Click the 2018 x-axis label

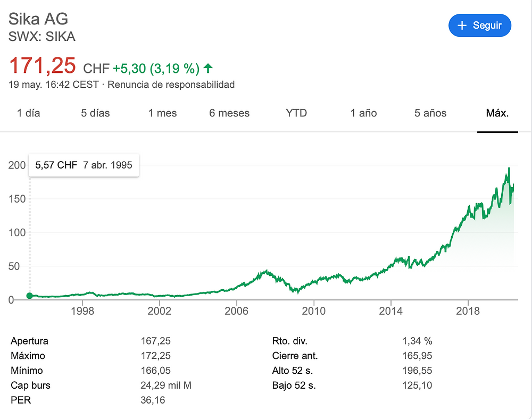[x=468, y=311]
